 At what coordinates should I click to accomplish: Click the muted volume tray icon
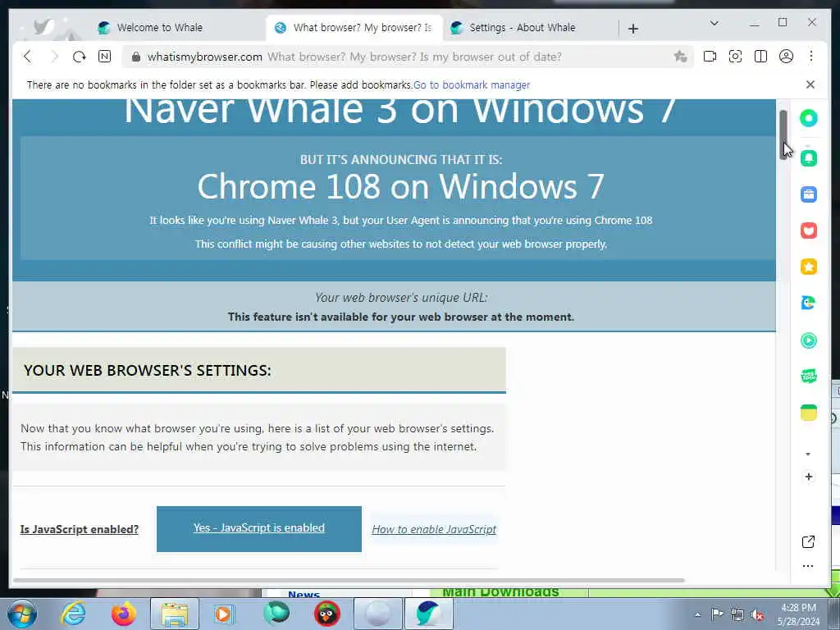[x=757, y=614]
